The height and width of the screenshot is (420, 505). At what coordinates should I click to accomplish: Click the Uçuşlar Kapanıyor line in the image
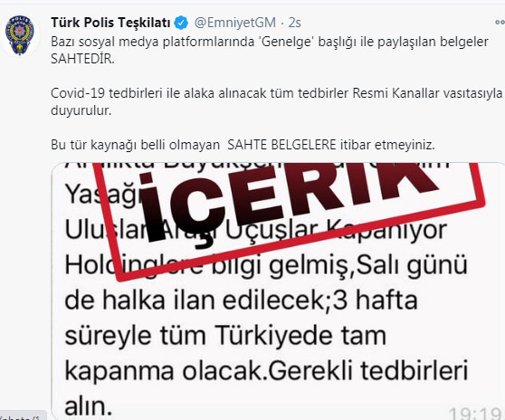[x=335, y=230]
